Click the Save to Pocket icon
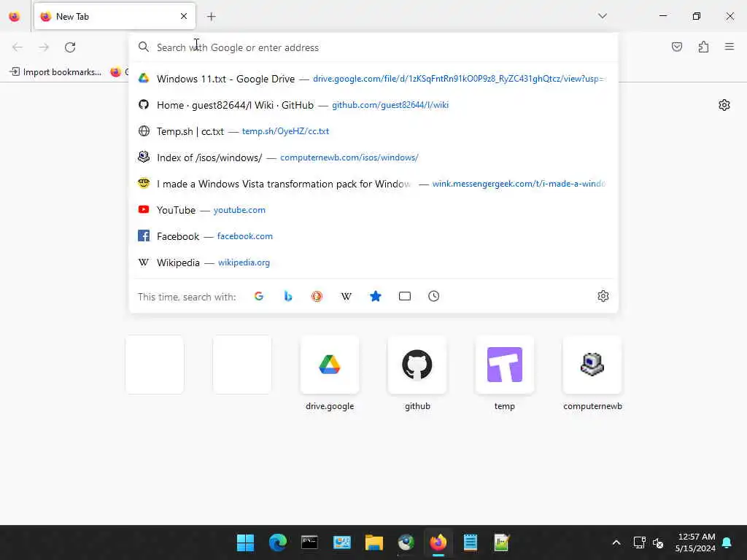Viewport: 747px width, 560px height. (676, 47)
